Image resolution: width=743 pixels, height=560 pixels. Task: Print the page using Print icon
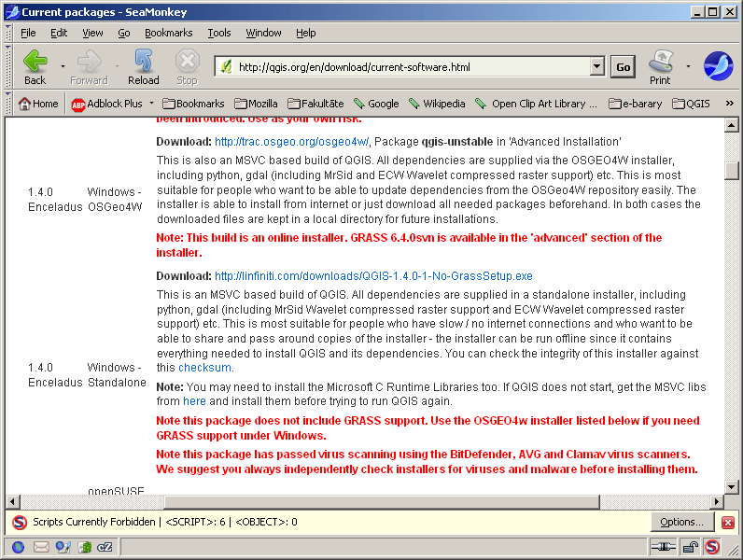[x=661, y=67]
